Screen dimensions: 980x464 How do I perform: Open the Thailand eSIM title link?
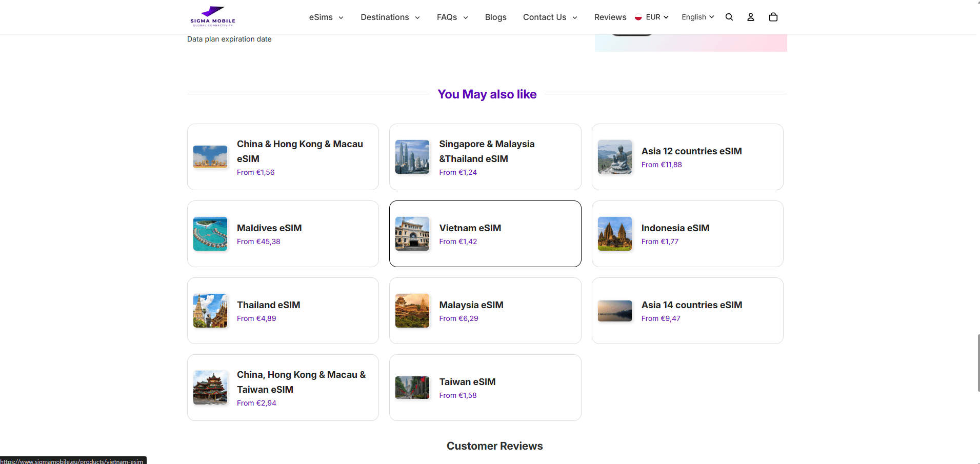click(x=268, y=305)
